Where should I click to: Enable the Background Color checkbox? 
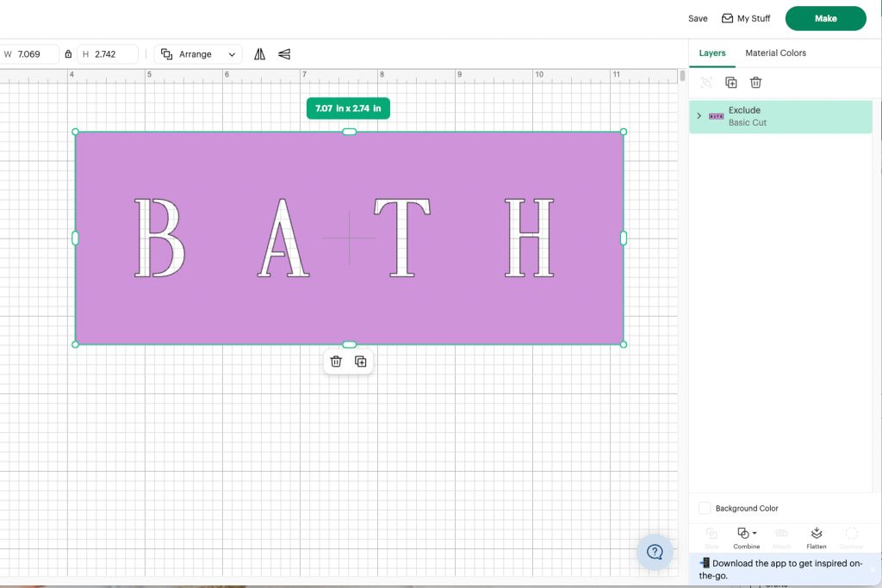[x=705, y=508]
